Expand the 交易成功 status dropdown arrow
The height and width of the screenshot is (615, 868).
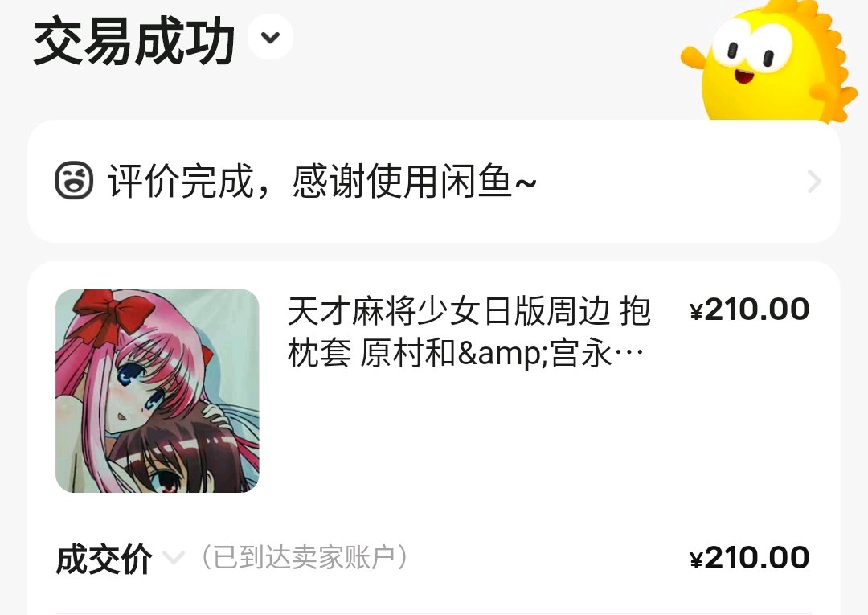click(x=270, y=37)
